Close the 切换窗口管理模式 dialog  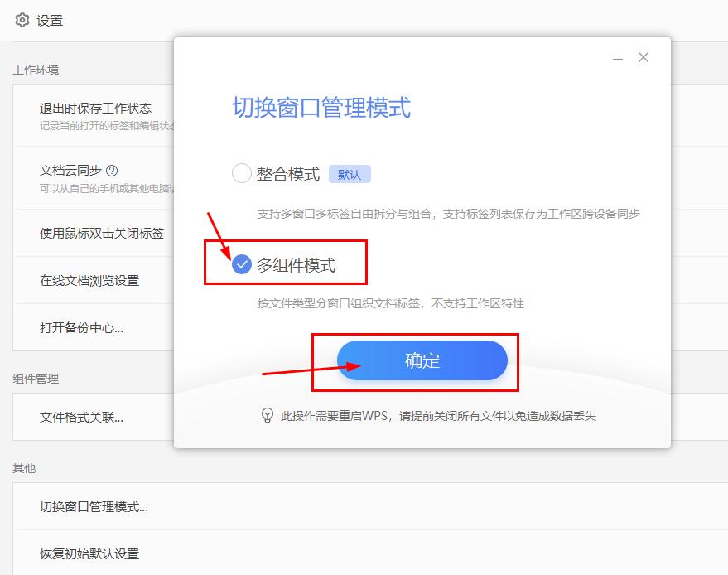(x=644, y=57)
